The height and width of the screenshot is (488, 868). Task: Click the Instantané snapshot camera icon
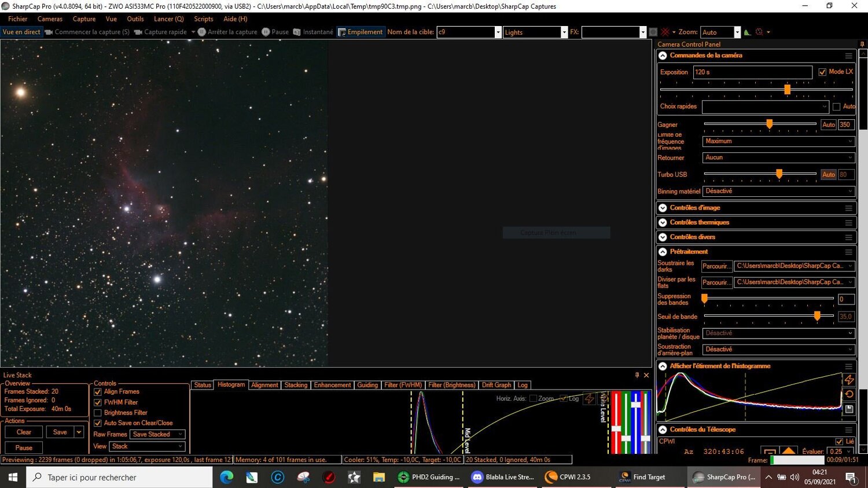point(297,32)
